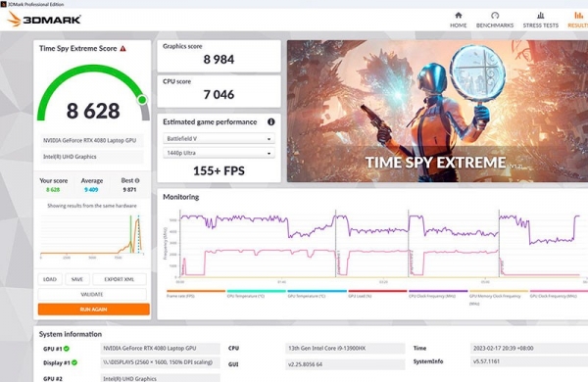The width and height of the screenshot is (588, 382).
Task: Click the LOAD button
Action: 50,279
